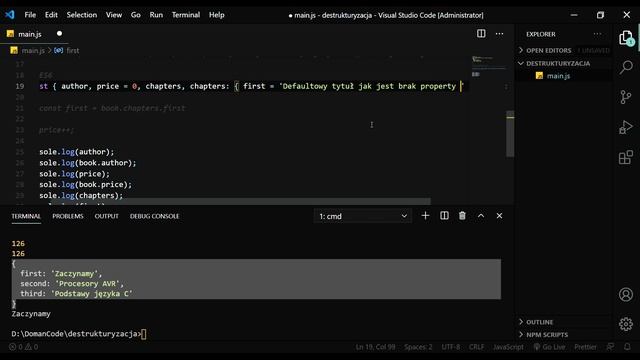Switch to the Problems panel tab
The height and width of the screenshot is (360, 640).
click(x=68, y=216)
